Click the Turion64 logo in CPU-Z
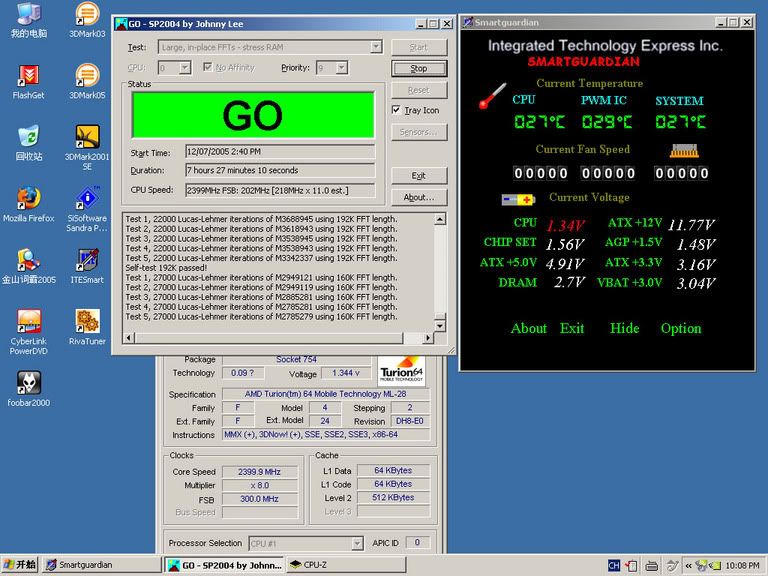Screen dimensions: 768x576 pos(401,371)
